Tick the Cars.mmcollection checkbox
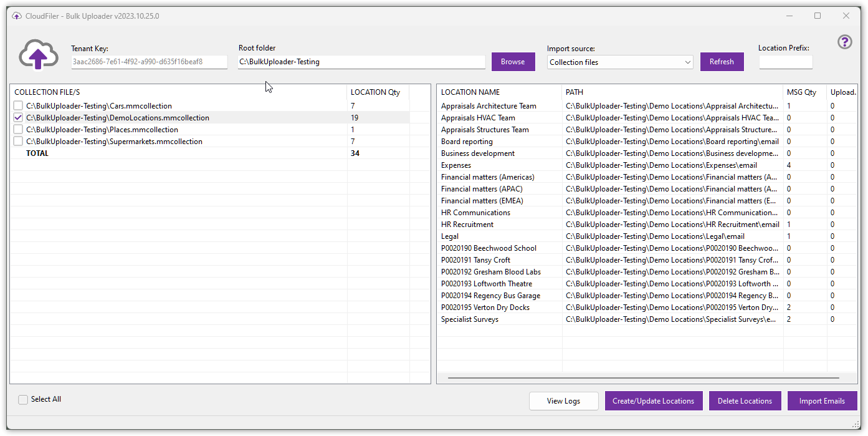The image size is (868, 436). [18, 106]
